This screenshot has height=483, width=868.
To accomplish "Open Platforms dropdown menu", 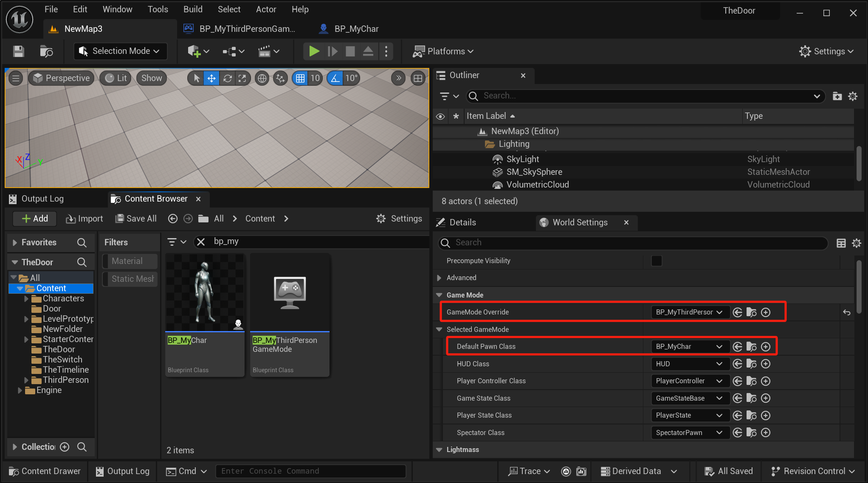I will tap(443, 51).
